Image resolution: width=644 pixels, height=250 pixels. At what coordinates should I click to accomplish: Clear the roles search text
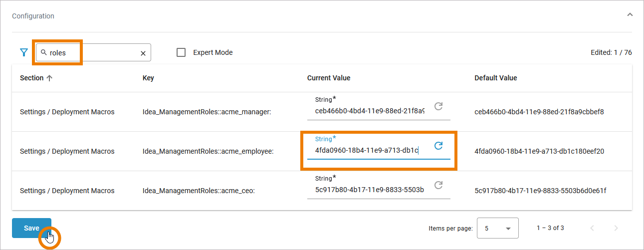click(143, 53)
